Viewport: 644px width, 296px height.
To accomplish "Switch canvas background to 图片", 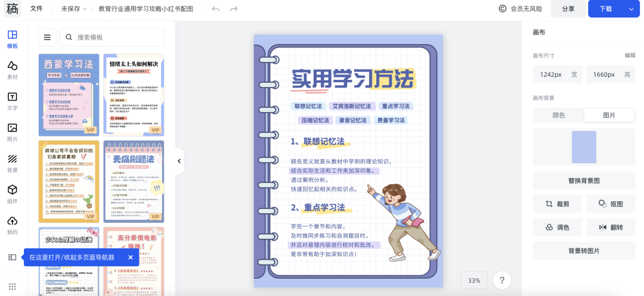I will [609, 115].
